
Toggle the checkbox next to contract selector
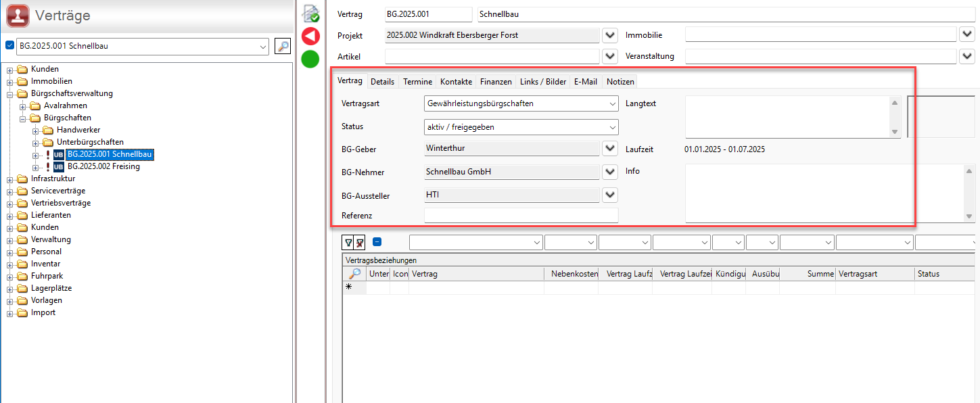click(9, 46)
